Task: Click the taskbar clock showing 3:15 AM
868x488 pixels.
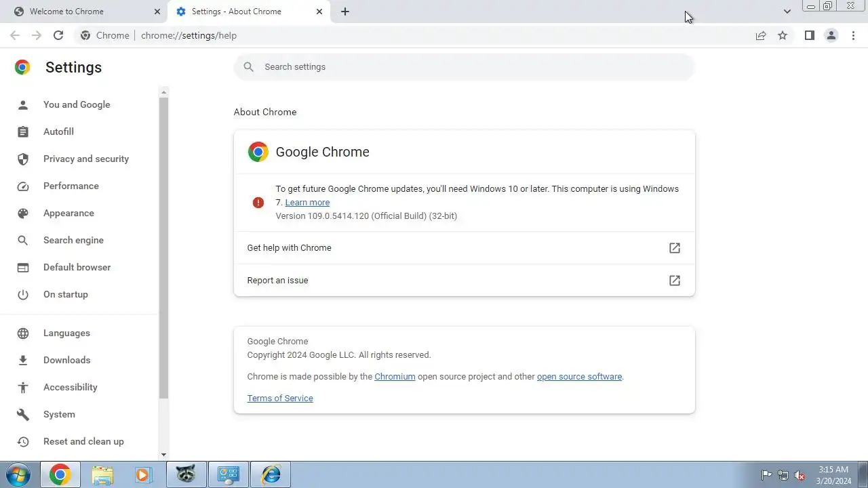Action: (x=833, y=475)
